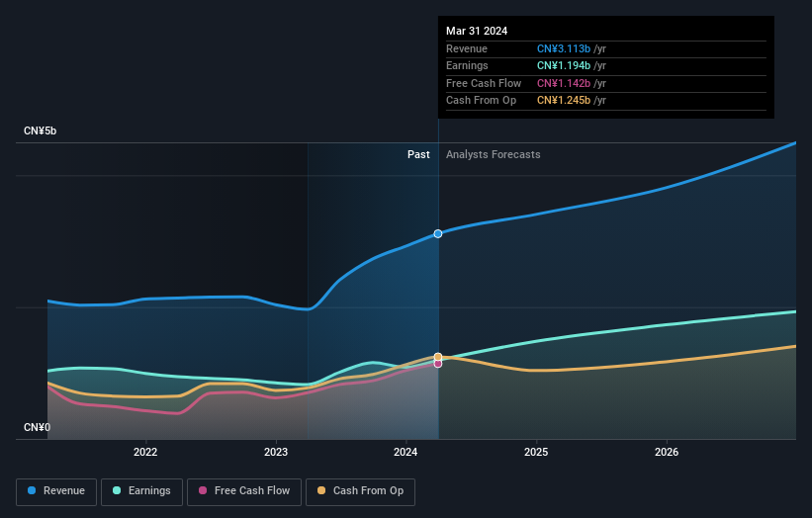Image resolution: width=812 pixels, height=518 pixels.
Task: Click the Past region label
Action: 418,154
